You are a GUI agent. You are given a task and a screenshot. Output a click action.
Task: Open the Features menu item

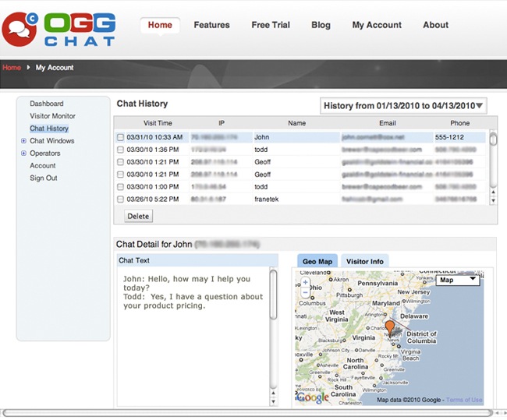[211, 25]
